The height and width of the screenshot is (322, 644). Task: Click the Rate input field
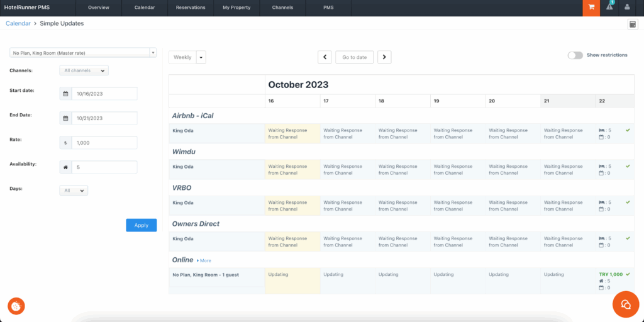click(104, 143)
